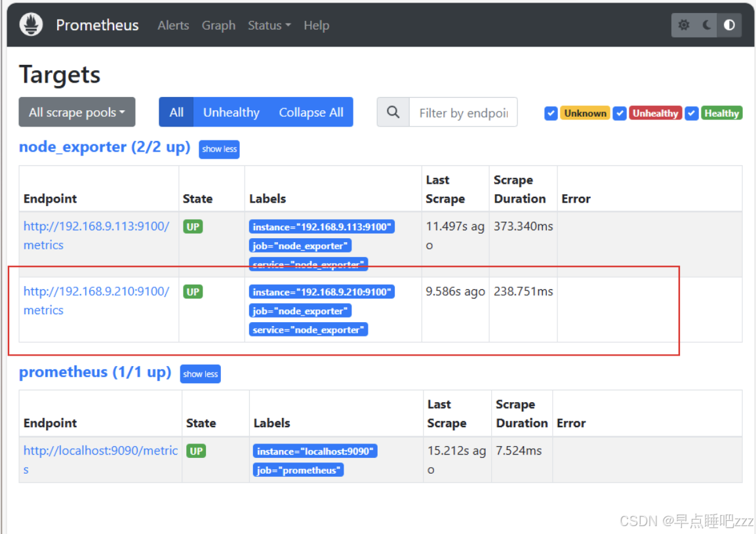This screenshot has height=534, width=756.
Task: Enable dark theme with moon icon
Action: click(706, 25)
